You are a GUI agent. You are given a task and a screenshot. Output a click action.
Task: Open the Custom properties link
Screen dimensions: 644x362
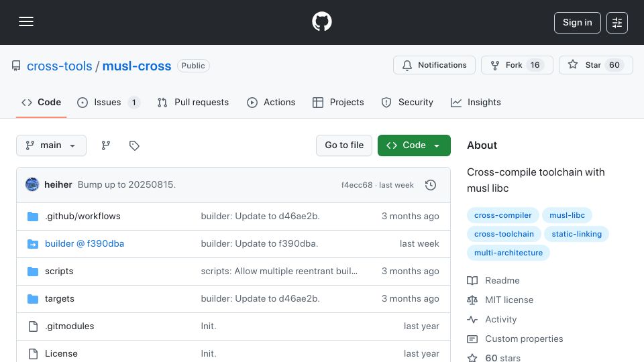pyautogui.click(x=524, y=339)
